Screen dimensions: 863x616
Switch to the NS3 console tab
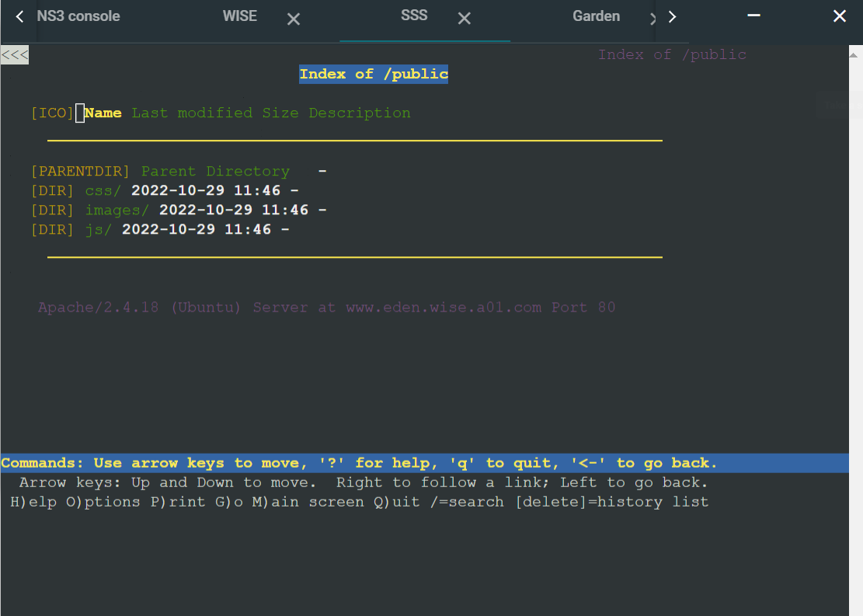click(x=78, y=16)
